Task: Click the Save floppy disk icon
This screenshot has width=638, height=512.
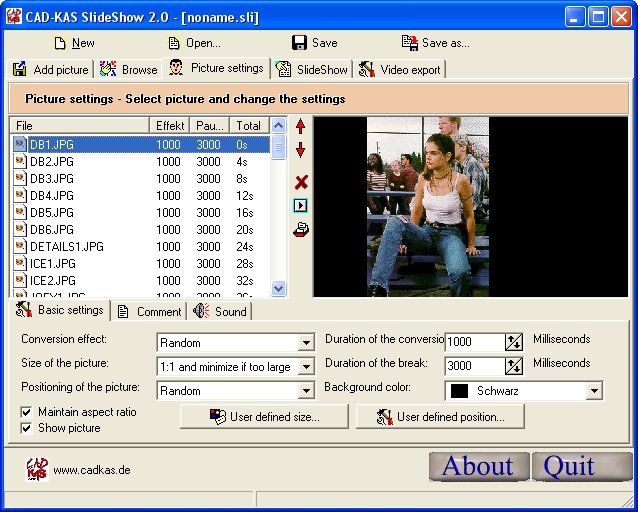Action: pyautogui.click(x=299, y=43)
